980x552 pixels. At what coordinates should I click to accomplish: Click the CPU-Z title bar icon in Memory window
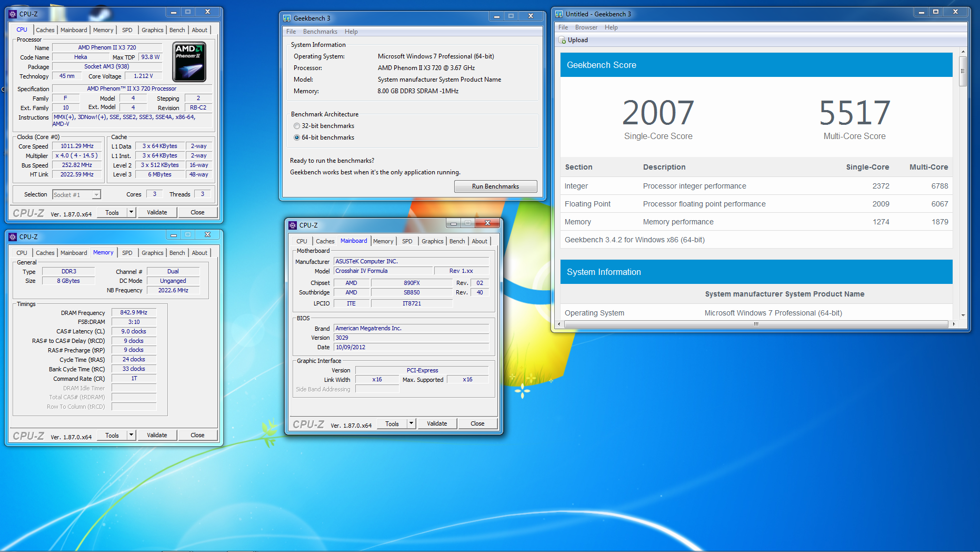tap(13, 236)
